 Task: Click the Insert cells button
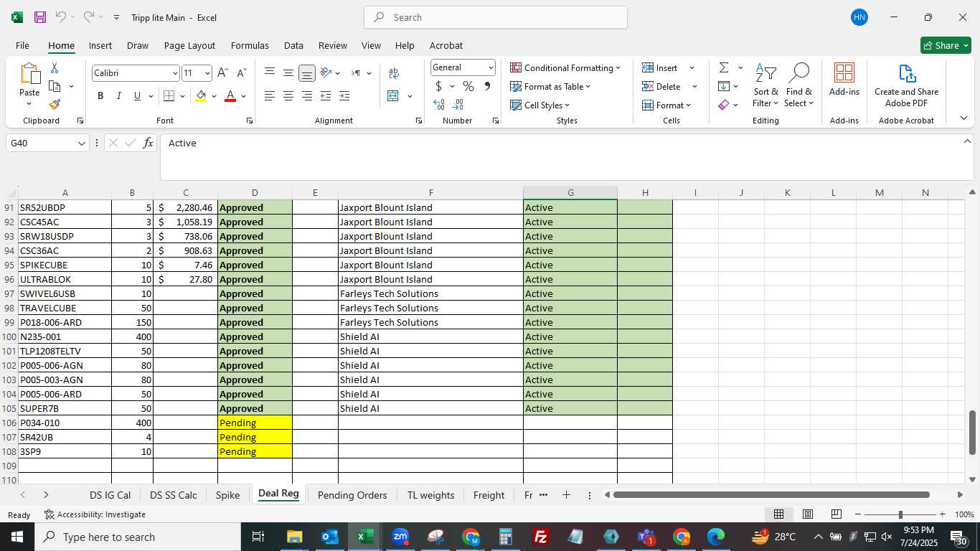[661, 67]
